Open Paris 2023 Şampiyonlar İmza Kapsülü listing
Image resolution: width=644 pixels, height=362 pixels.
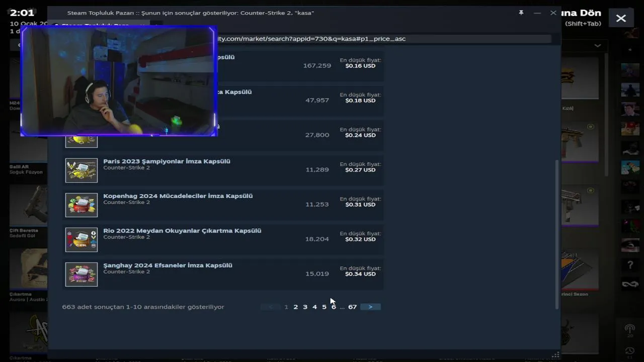pyautogui.click(x=167, y=161)
